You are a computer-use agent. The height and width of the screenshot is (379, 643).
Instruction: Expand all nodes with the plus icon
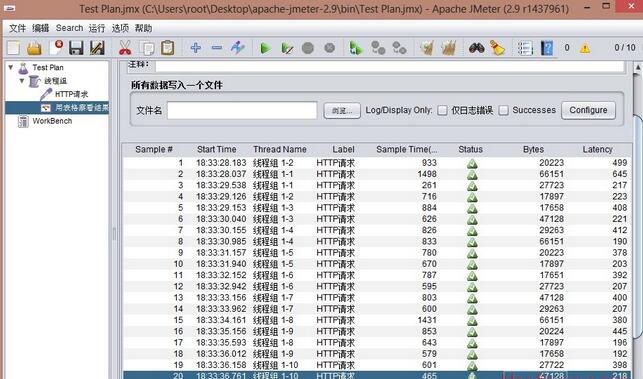[x=196, y=48]
